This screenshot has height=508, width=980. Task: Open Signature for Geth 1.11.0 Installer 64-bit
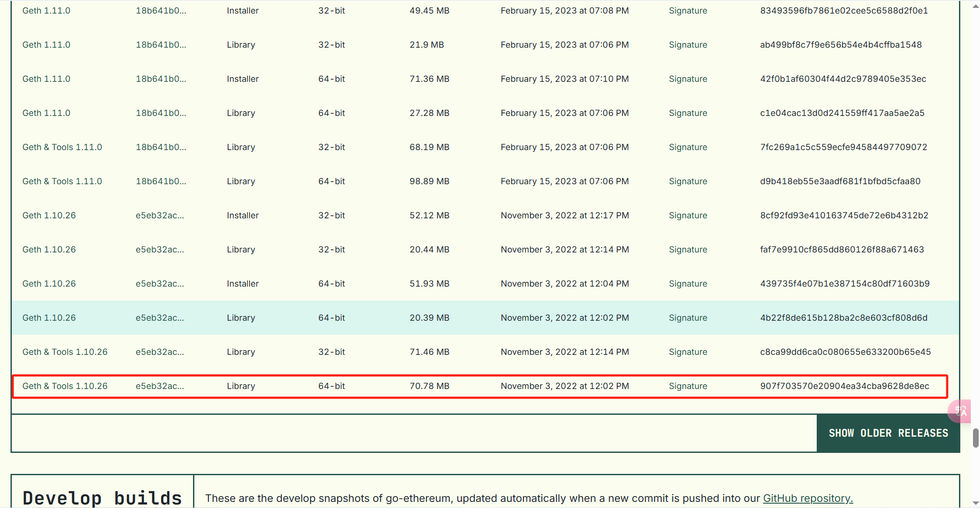tap(688, 79)
